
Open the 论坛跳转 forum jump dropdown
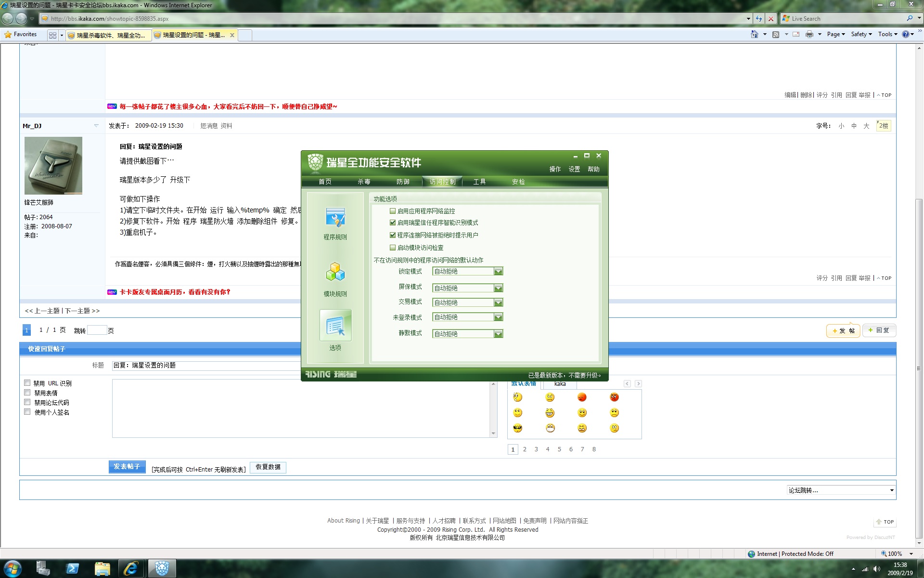pos(841,490)
